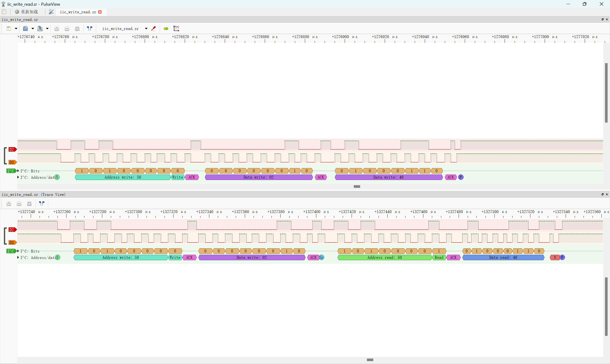Screen dimensions: 610x364
Task: Add protocol decoder with green-yellow icon
Action: 166,29
